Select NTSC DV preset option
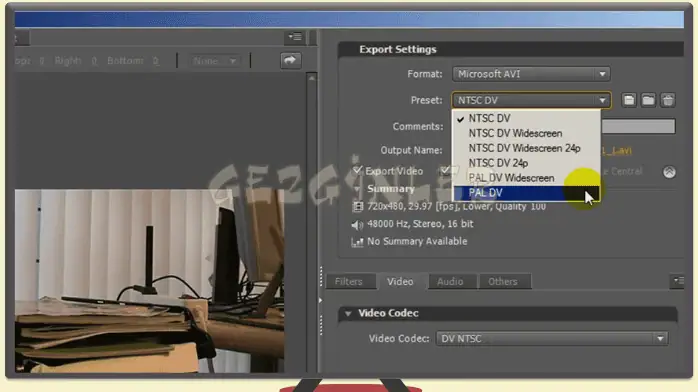 pyautogui.click(x=527, y=118)
